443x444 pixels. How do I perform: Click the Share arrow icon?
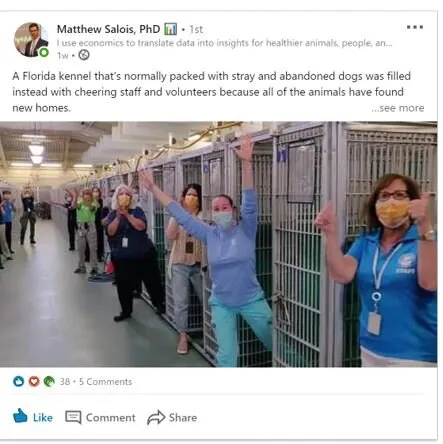click(x=156, y=417)
